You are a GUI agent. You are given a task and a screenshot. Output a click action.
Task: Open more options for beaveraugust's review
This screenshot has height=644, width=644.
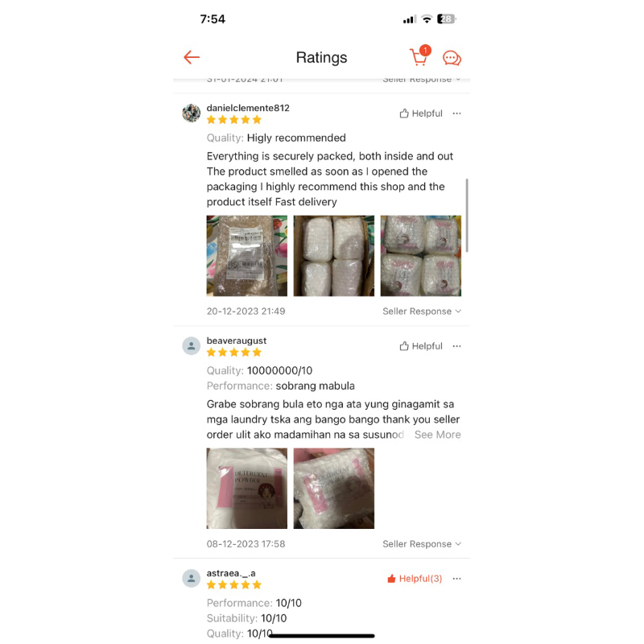point(456,346)
